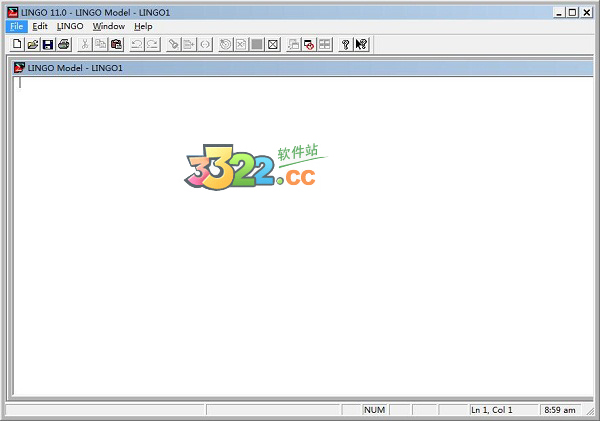The width and height of the screenshot is (600, 421).
Task: Click the Send To Back window icon
Action: pos(293,44)
